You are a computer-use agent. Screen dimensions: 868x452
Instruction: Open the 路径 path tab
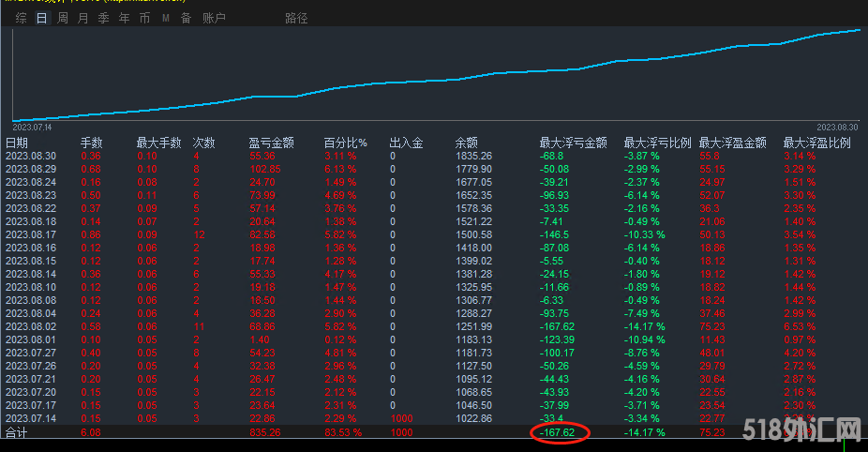tap(296, 18)
